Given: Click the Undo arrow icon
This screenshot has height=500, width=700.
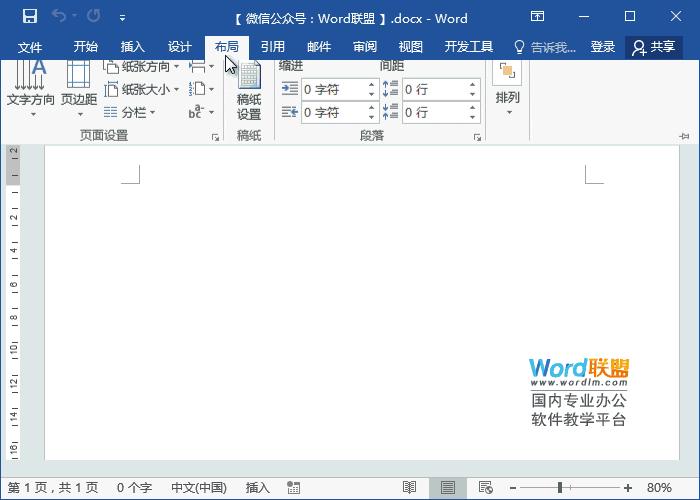Looking at the screenshot, I should tap(58, 16).
